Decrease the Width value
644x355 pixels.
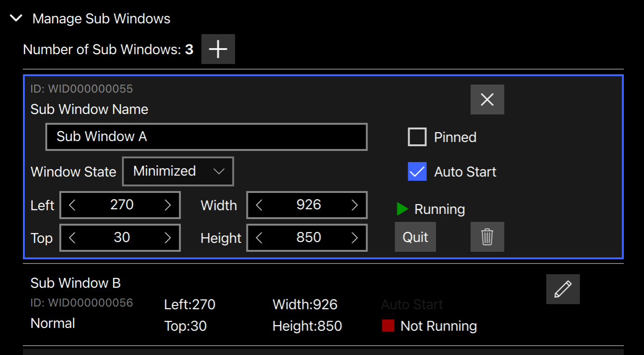click(x=259, y=205)
